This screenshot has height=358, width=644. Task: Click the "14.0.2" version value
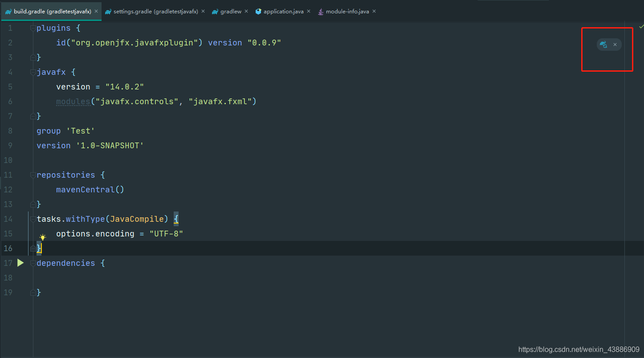click(x=124, y=87)
